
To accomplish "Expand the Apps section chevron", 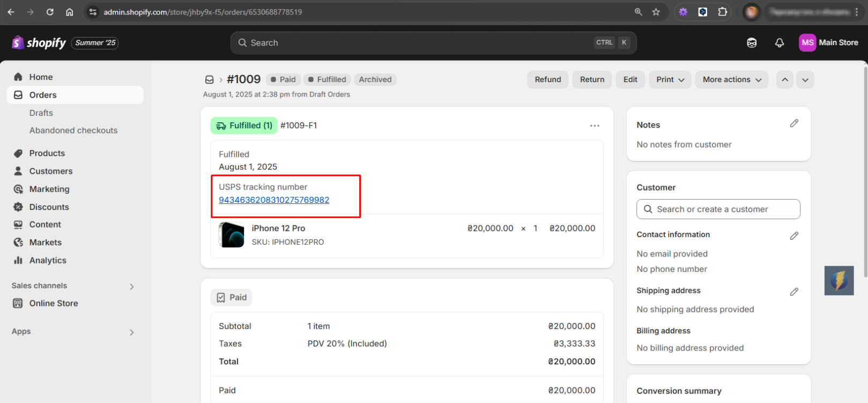I will pyautogui.click(x=132, y=332).
